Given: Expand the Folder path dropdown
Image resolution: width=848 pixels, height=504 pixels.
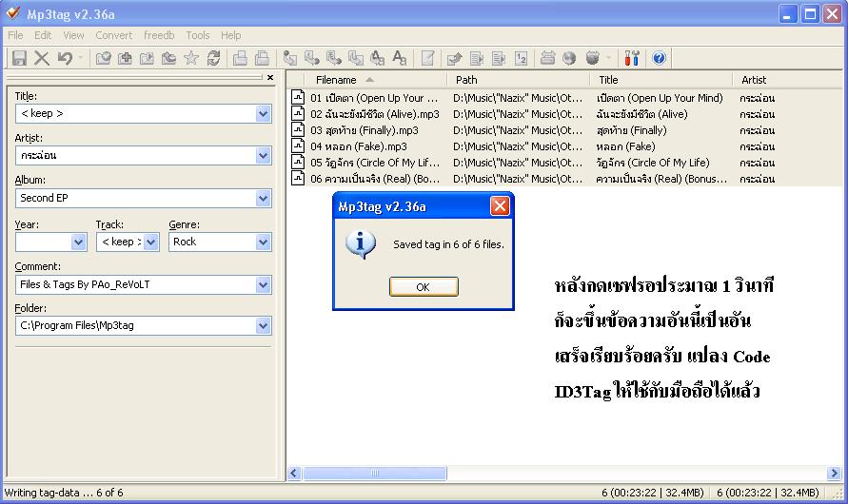Looking at the screenshot, I should pyautogui.click(x=263, y=326).
